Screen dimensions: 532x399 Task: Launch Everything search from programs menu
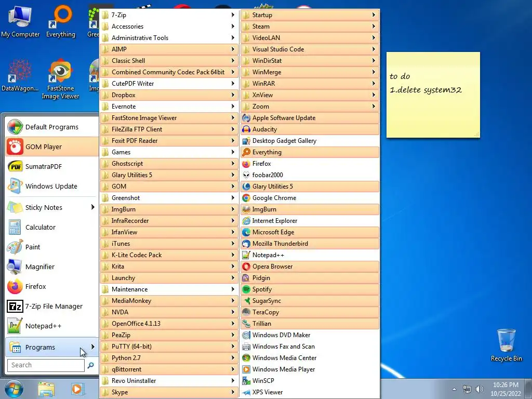click(x=310, y=152)
